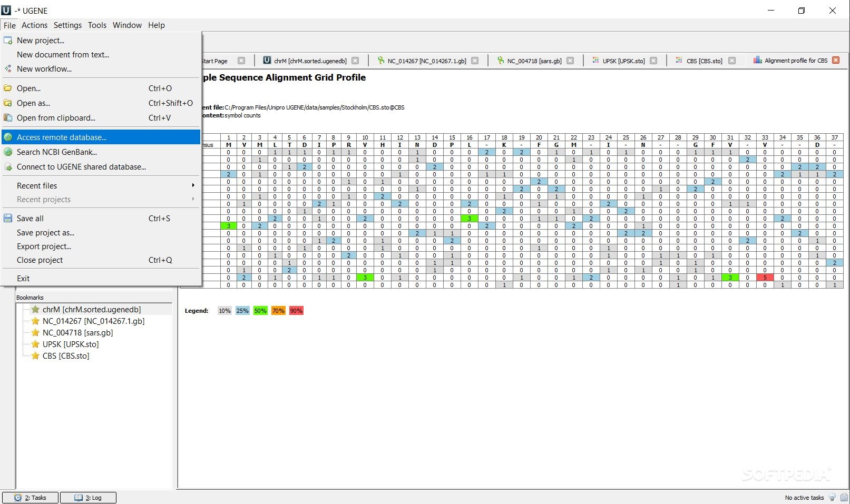
Task: Click column 16 header in grid
Action: click(470, 137)
